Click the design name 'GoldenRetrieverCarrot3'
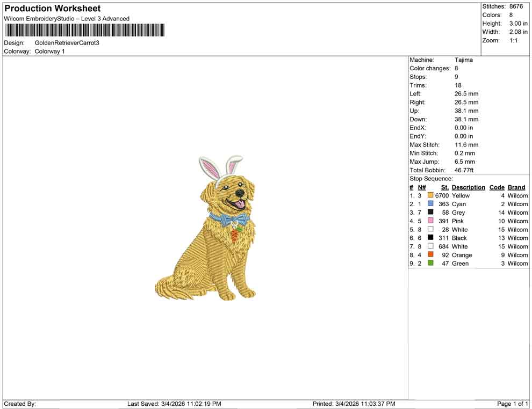532x409 pixels. point(67,43)
